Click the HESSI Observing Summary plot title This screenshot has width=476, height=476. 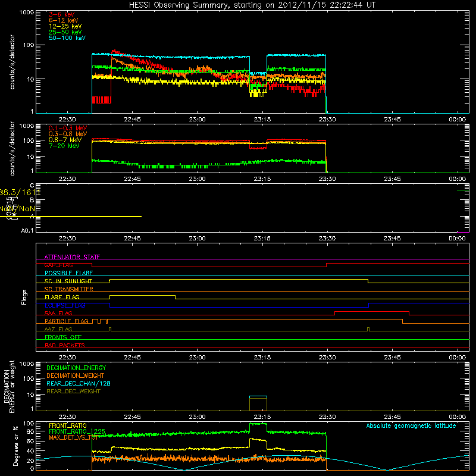[252, 5]
